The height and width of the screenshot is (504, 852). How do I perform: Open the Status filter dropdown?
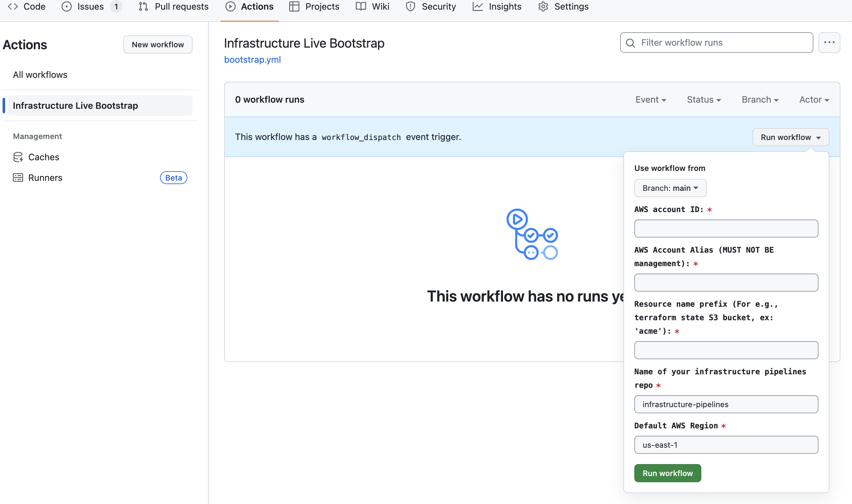tap(704, 99)
